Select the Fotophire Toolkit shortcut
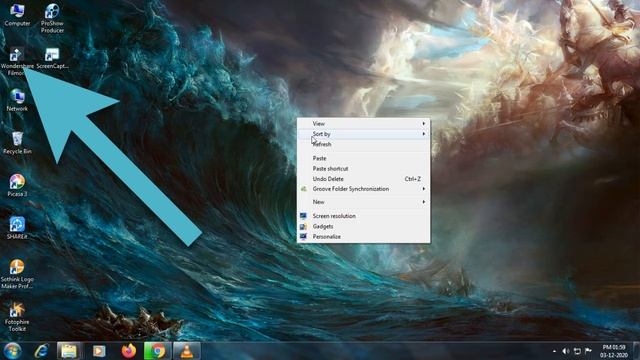 (x=17, y=317)
